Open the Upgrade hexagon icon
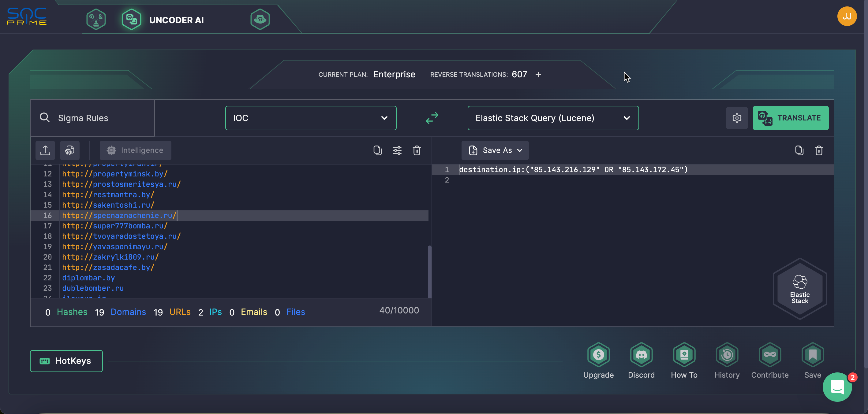The image size is (868, 414). pos(598,354)
